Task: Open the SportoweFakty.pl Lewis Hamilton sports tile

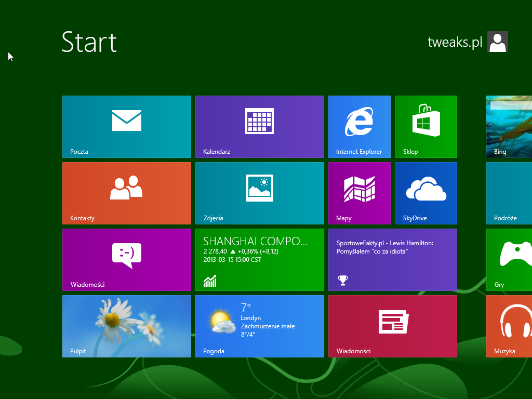Action: 392,259
